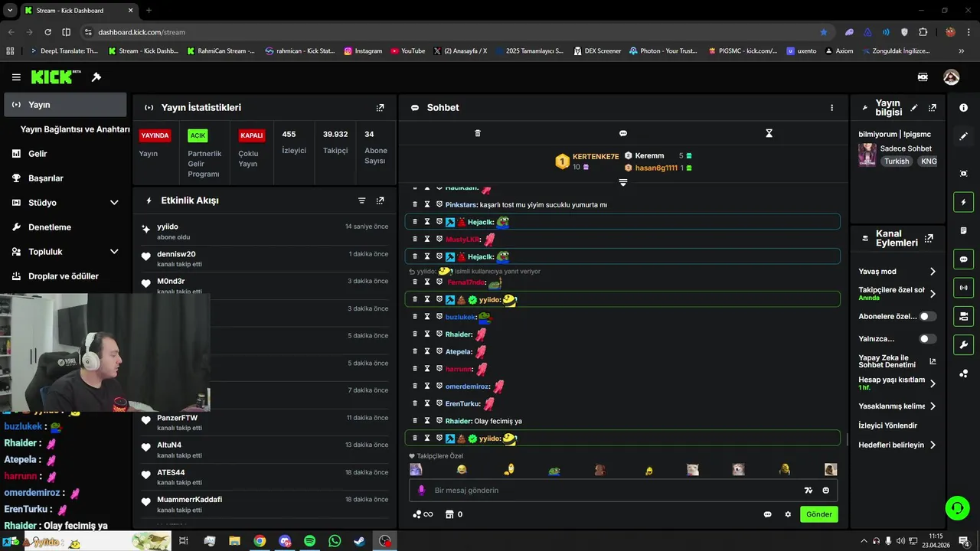Click the chat bubble icon beside the settings gear
Image resolution: width=980 pixels, height=551 pixels.
coord(767,514)
